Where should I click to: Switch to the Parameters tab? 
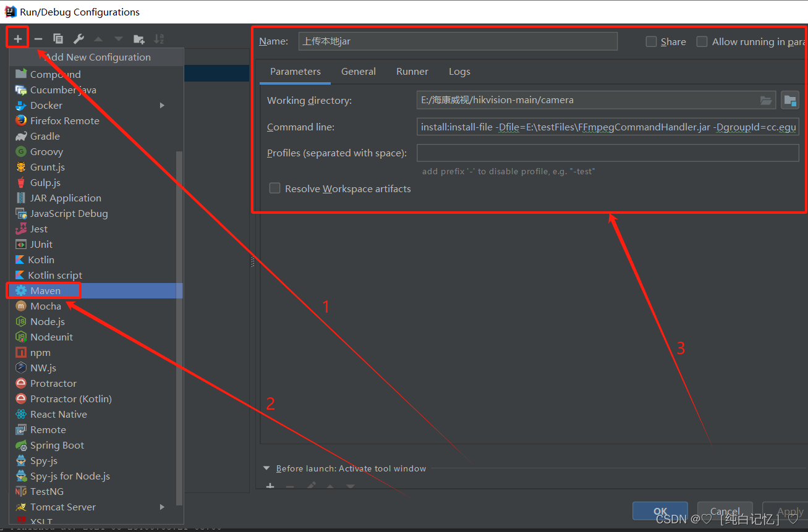pyautogui.click(x=296, y=72)
